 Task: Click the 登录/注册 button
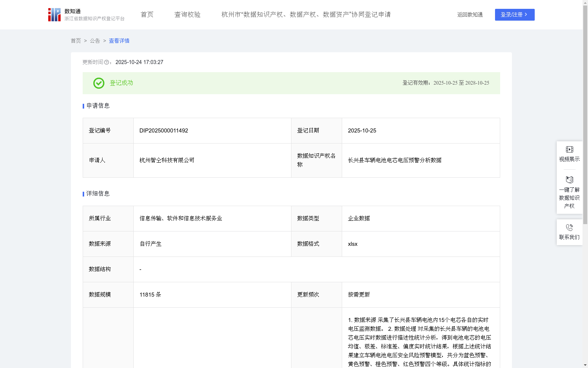tap(515, 15)
